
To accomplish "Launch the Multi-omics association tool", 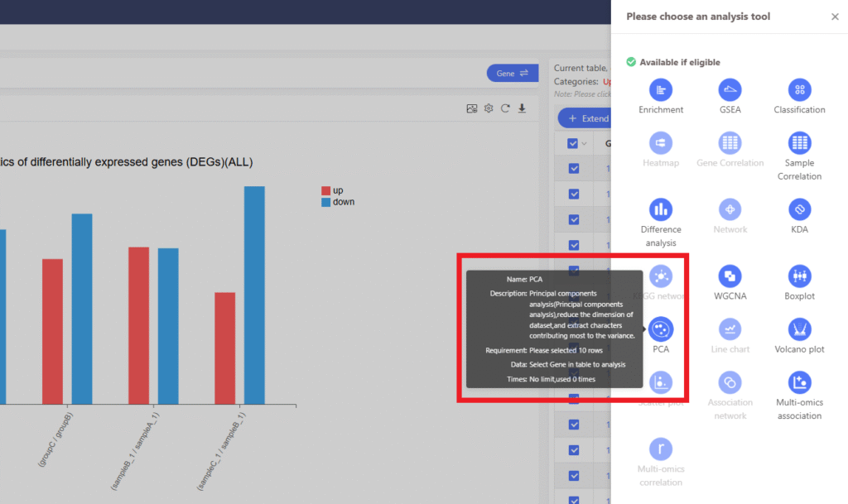I will click(x=799, y=382).
